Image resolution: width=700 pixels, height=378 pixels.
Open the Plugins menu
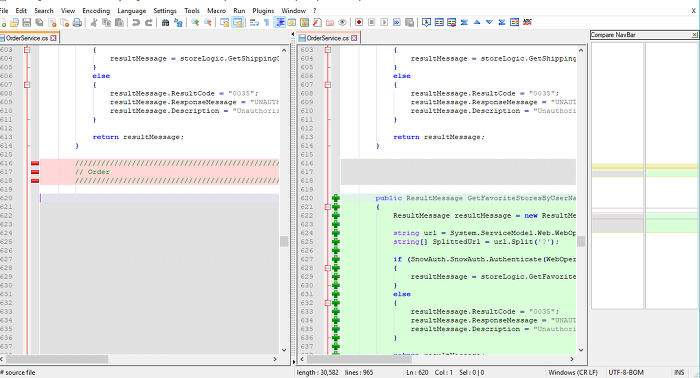coord(263,10)
